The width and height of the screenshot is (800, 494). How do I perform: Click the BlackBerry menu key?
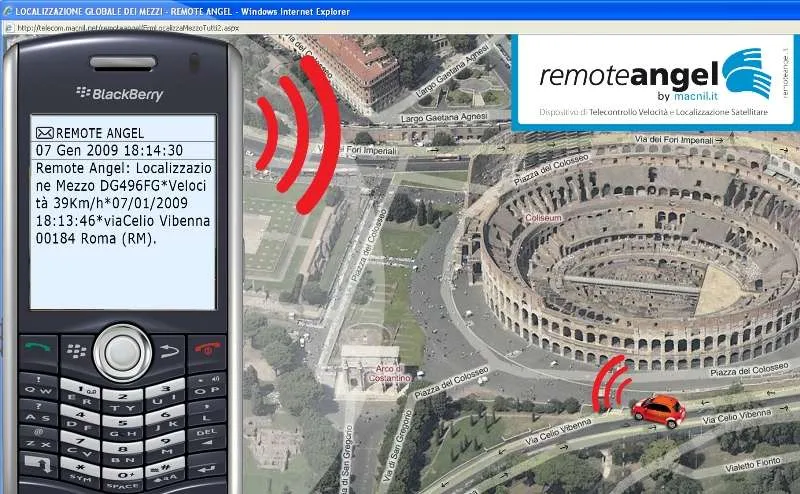[77, 351]
